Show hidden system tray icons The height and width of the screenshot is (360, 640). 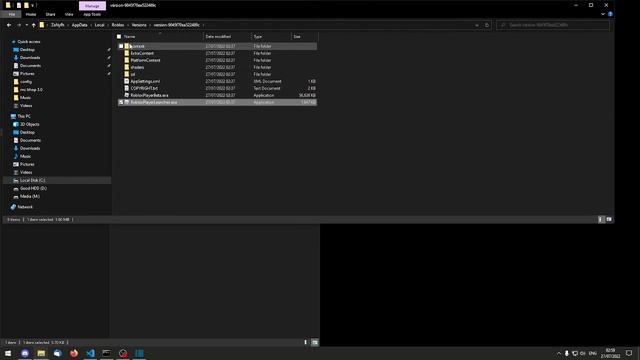coord(559,353)
